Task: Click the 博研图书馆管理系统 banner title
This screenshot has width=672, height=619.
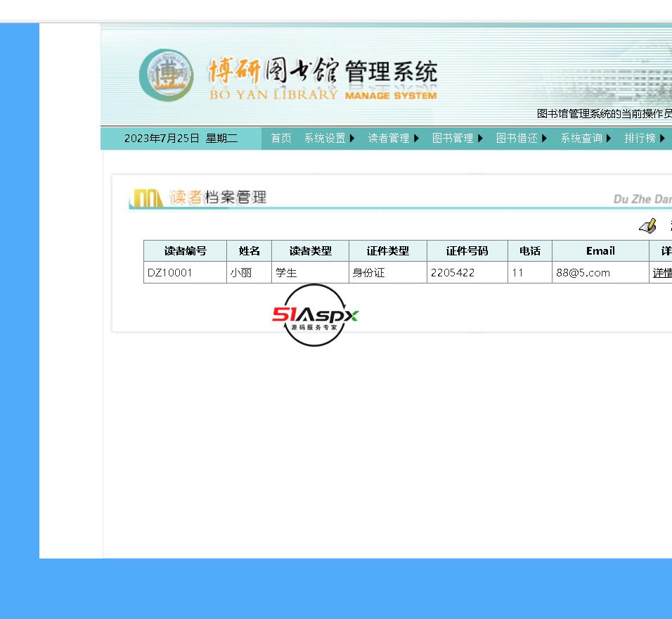Action: pyautogui.click(x=323, y=72)
